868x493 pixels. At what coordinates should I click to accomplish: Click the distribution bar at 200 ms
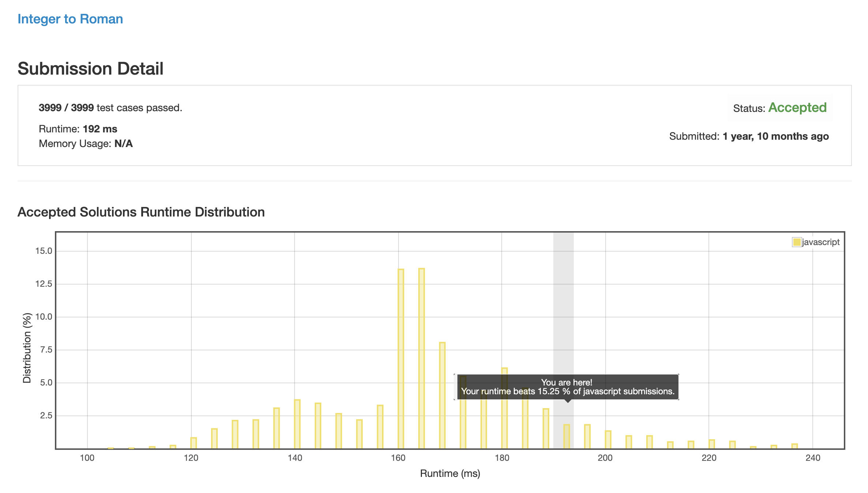pyautogui.click(x=608, y=440)
